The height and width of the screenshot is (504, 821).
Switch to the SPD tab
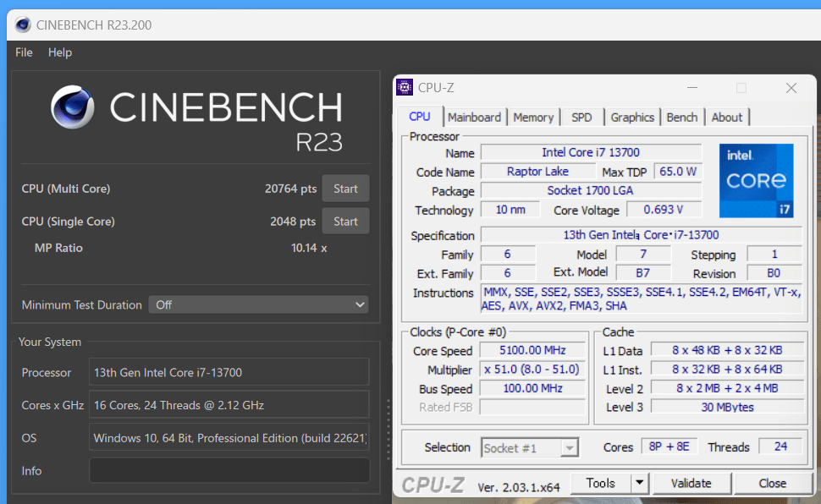coord(581,118)
